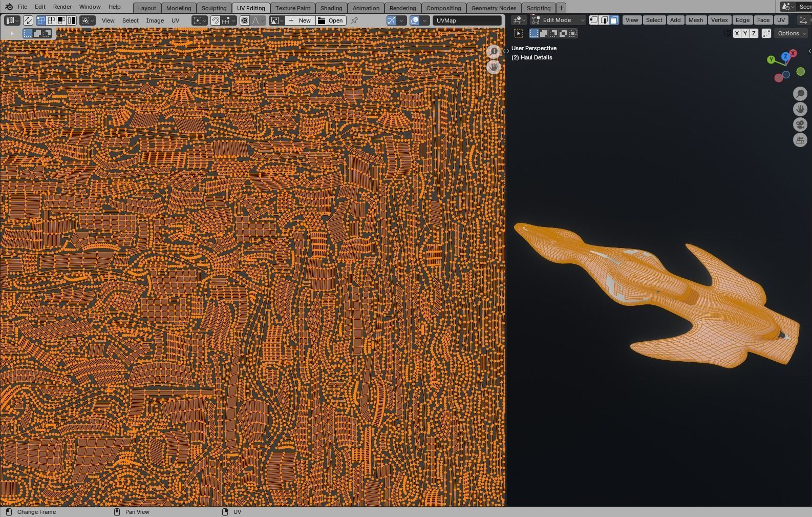The image size is (812, 517).
Task: Open the browse image dropdown
Action: click(x=276, y=20)
